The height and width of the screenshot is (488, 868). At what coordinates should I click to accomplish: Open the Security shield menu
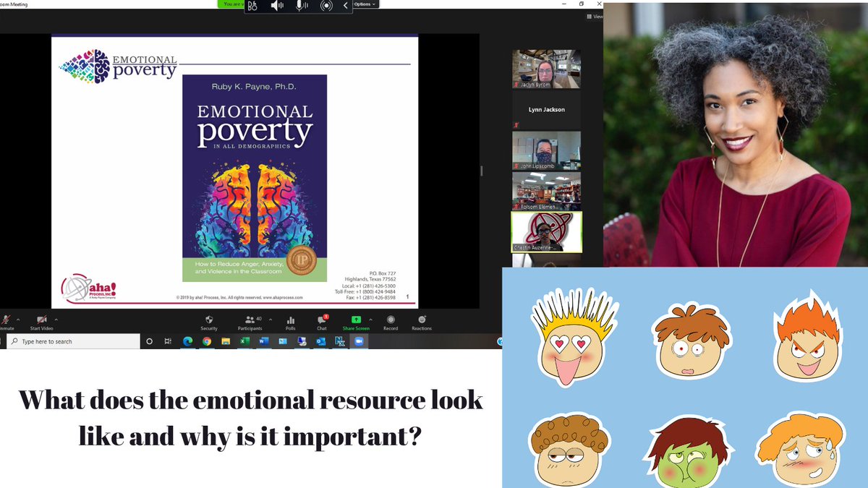point(209,322)
